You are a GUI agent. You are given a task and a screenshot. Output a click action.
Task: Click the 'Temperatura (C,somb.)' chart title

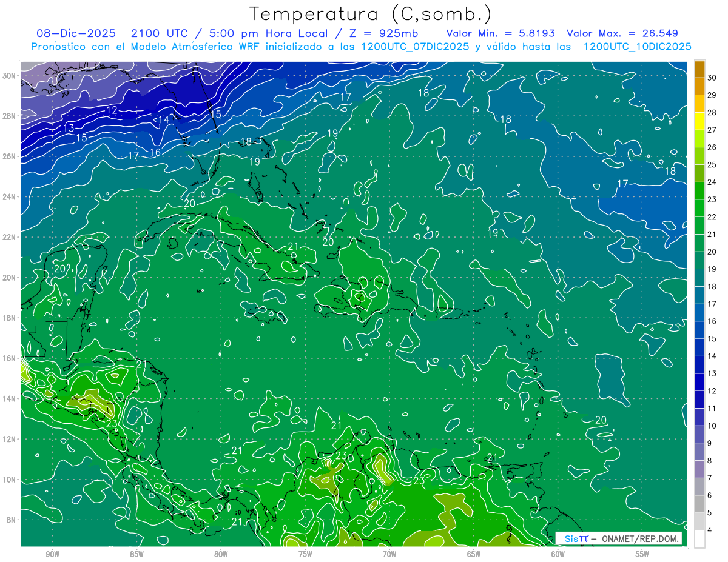[x=371, y=14]
